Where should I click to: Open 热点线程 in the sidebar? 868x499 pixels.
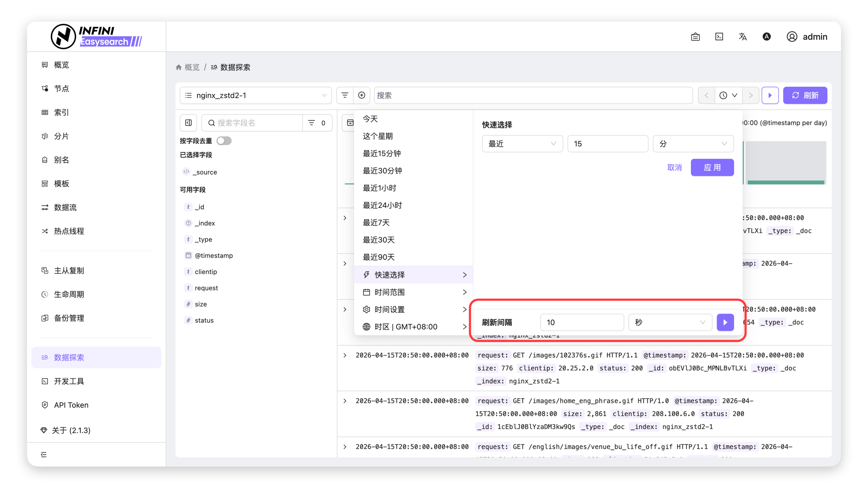[x=69, y=231]
